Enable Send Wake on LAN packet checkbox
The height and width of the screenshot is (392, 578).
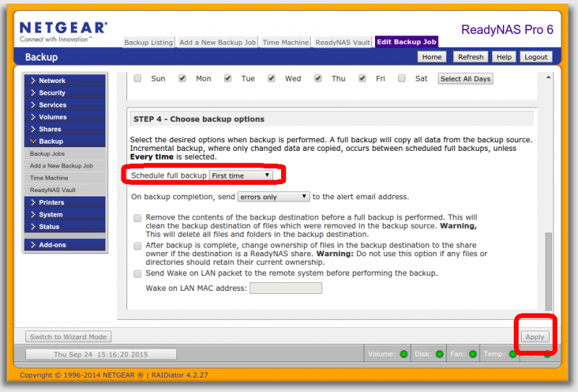137,274
